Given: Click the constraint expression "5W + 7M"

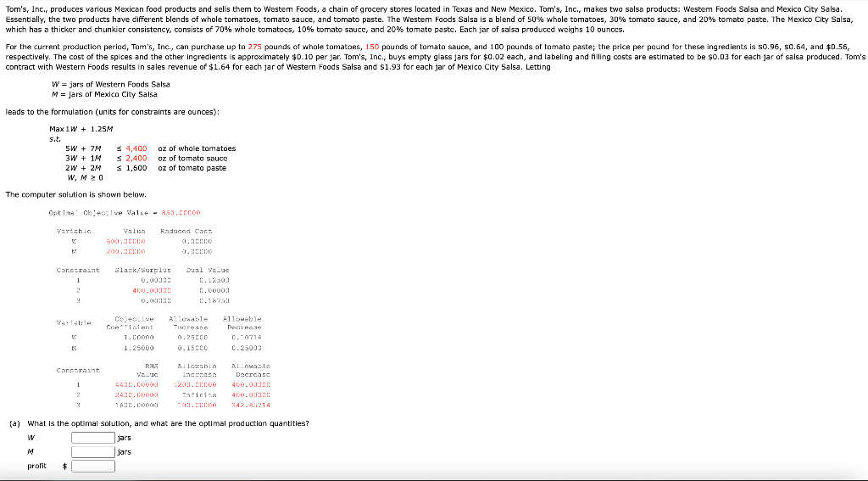Looking at the screenshot, I should pyautogui.click(x=83, y=148).
